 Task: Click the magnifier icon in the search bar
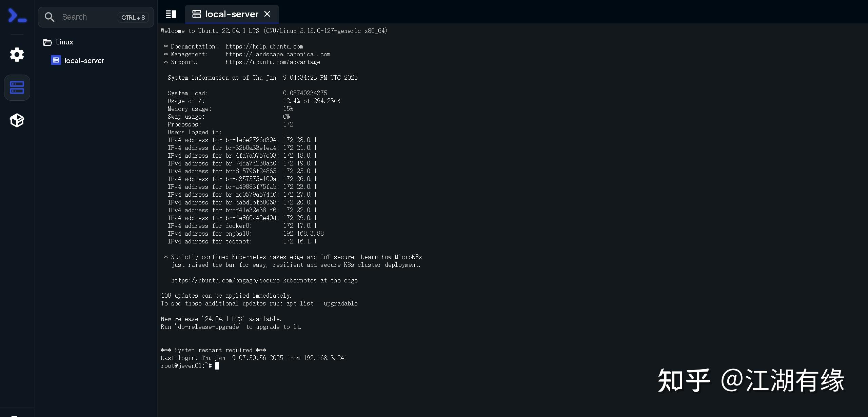coord(50,17)
